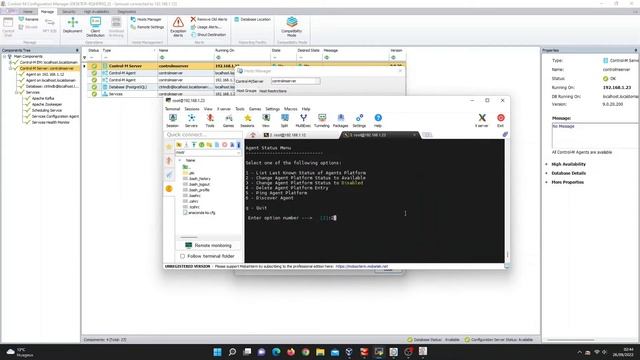This screenshot has width=640, height=360.
Task: Open Exception Alerts in ribbon
Action: [178, 27]
